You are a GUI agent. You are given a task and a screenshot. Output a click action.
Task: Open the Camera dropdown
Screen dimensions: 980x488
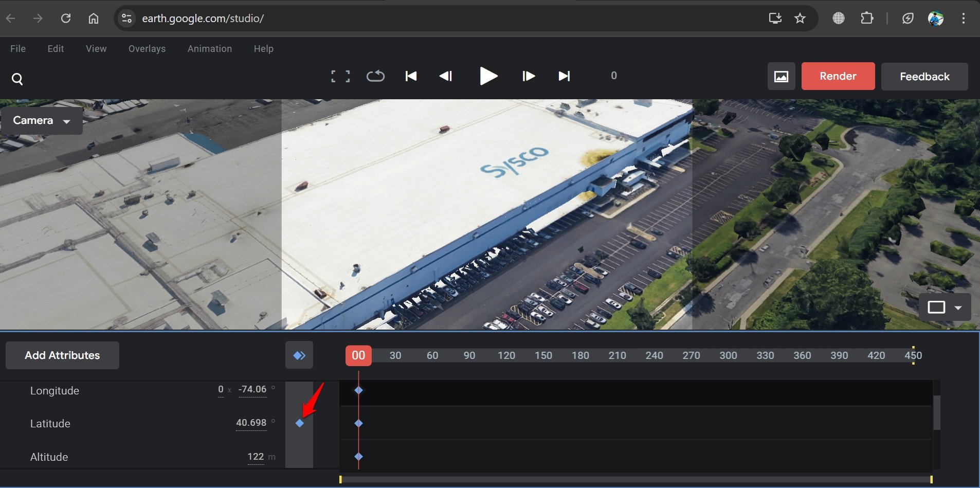pos(42,120)
